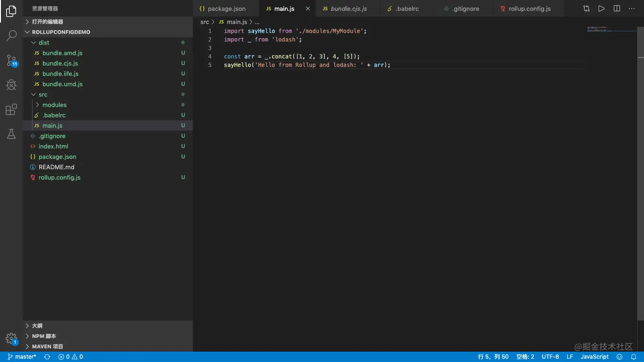Collapse the ROLLUPCONFIGDEMO project section

coord(107,32)
